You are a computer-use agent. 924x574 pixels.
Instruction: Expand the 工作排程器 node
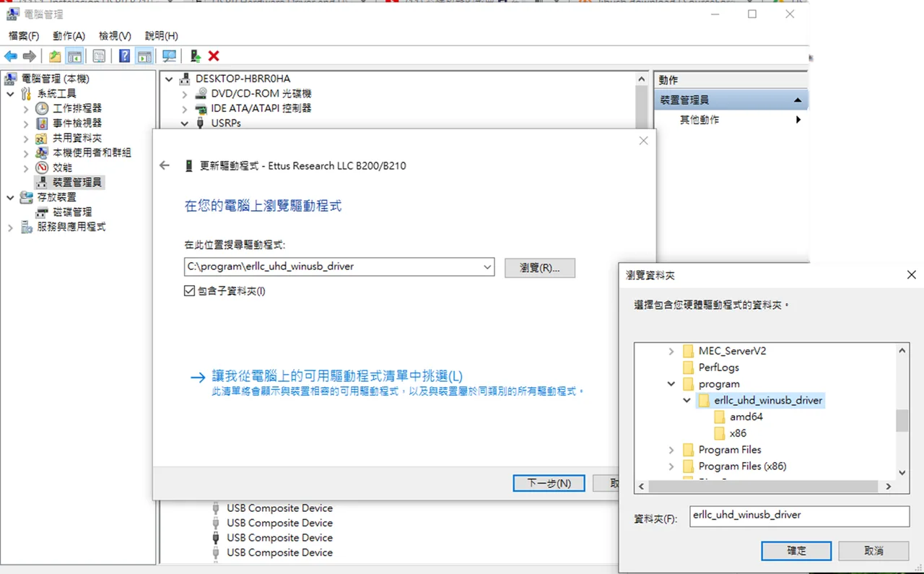pyautogui.click(x=27, y=108)
